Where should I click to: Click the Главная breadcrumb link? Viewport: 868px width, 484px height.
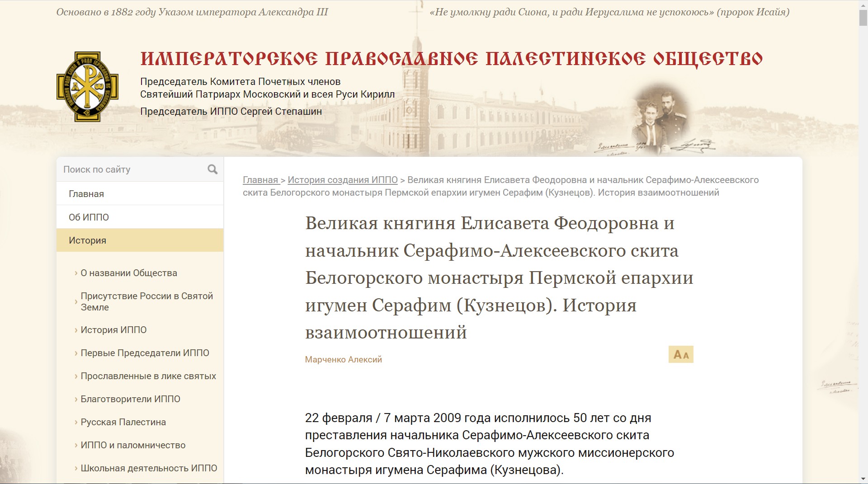(260, 180)
